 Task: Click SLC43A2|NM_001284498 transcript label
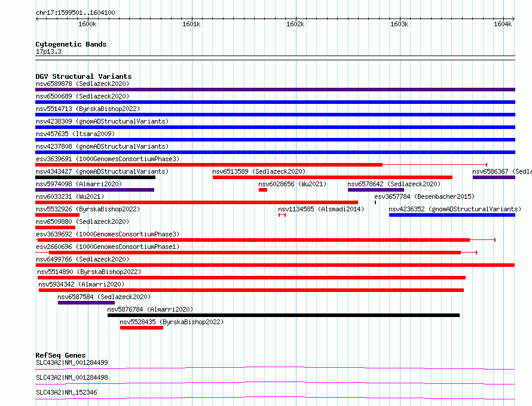72,377
